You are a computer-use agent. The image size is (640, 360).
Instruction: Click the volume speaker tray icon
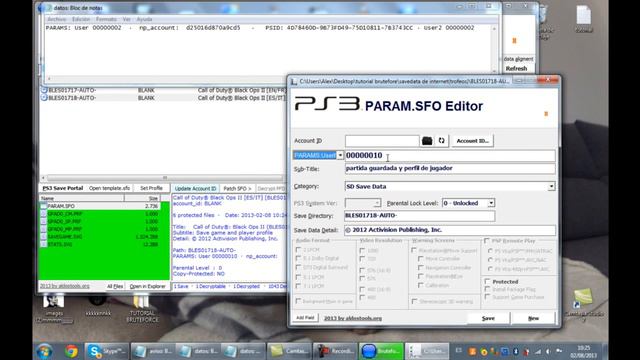tap(548, 351)
